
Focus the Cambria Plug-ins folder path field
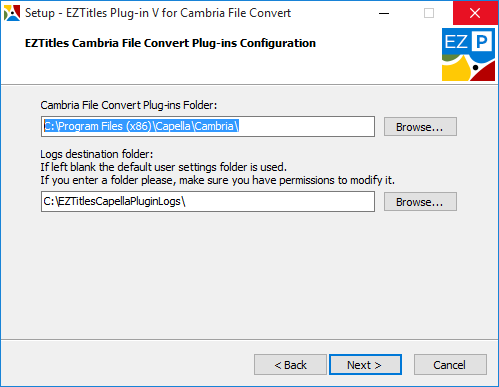(x=208, y=126)
